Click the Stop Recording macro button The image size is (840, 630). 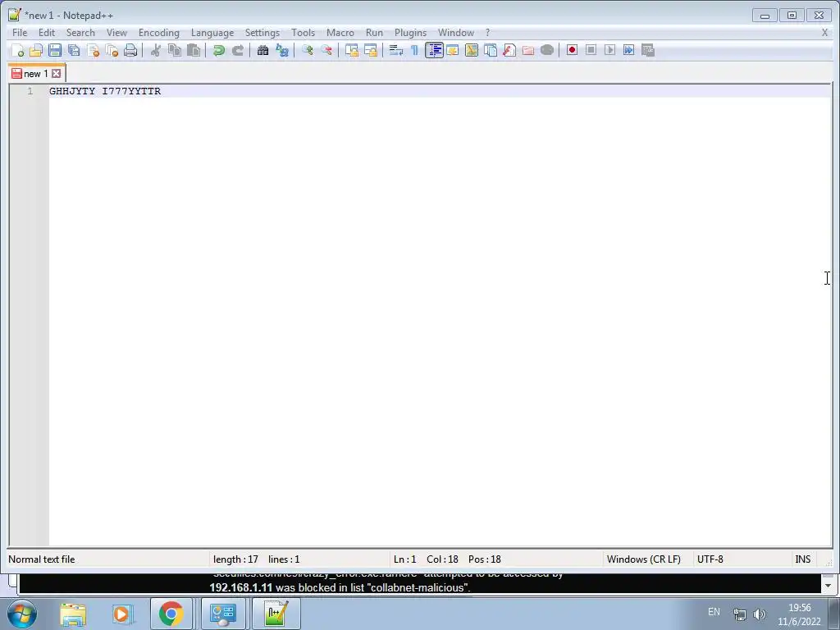(591, 50)
